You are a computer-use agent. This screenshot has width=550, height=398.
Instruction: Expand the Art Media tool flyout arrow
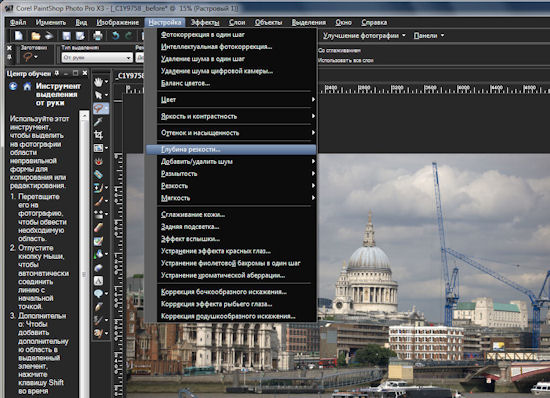click(106, 333)
